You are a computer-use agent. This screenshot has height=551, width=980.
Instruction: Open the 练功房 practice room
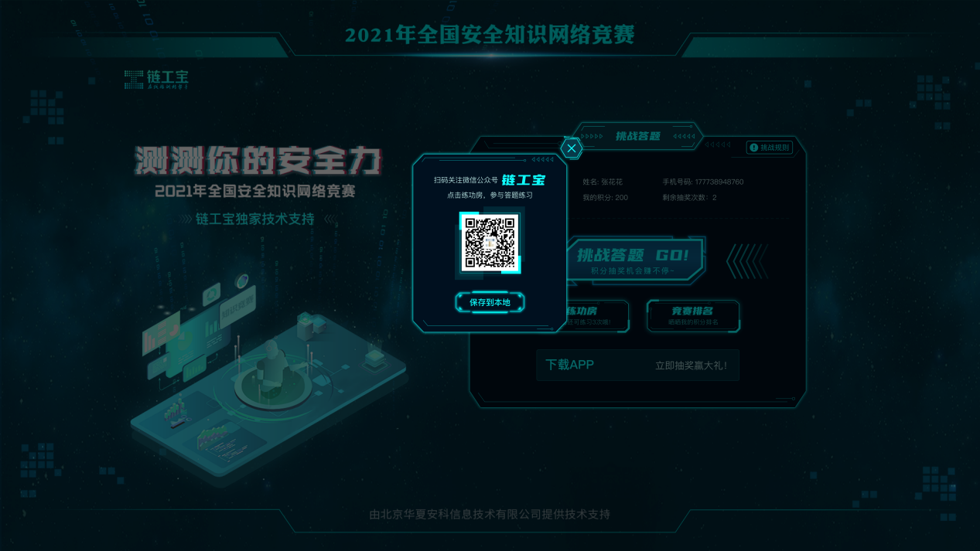pyautogui.click(x=597, y=316)
